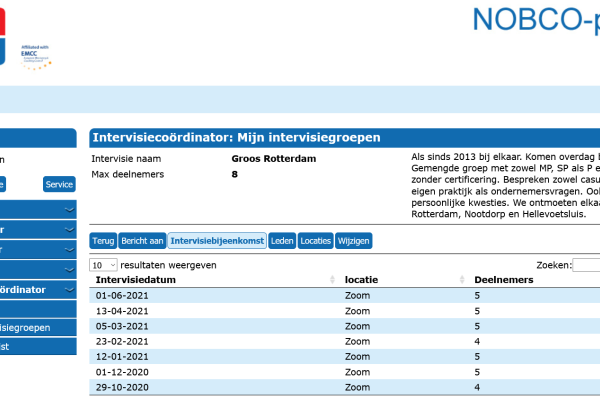Click date 05-03-2021 row
The height and width of the screenshot is (400, 600).
click(x=344, y=326)
